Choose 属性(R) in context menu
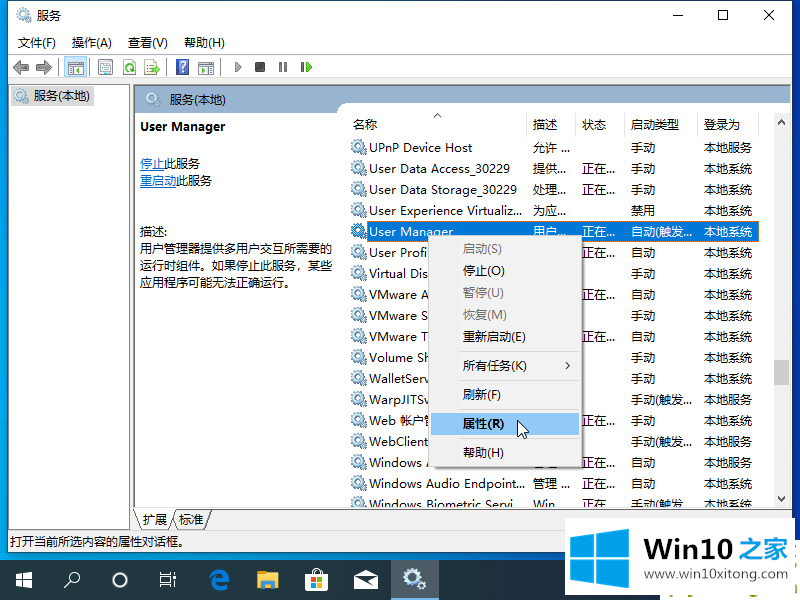800x600 pixels. (x=505, y=424)
